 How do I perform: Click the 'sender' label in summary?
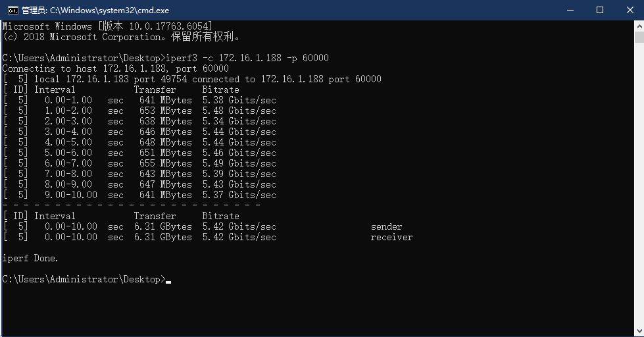click(386, 226)
